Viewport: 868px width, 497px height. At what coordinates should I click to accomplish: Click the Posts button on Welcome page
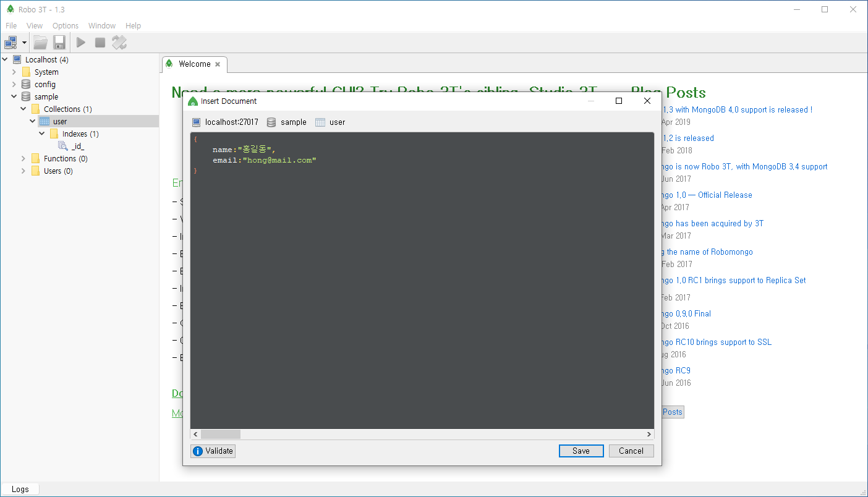point(673,412)
